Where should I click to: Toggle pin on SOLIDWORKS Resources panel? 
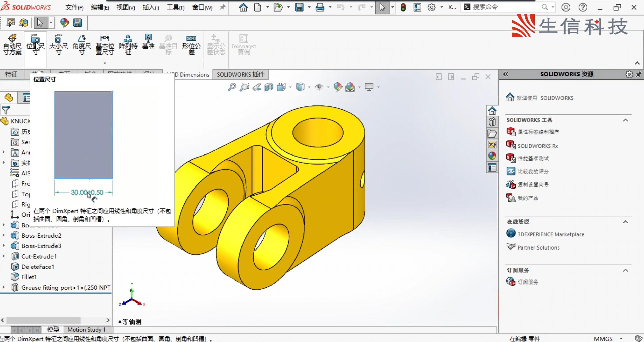[x=639, y=74]
